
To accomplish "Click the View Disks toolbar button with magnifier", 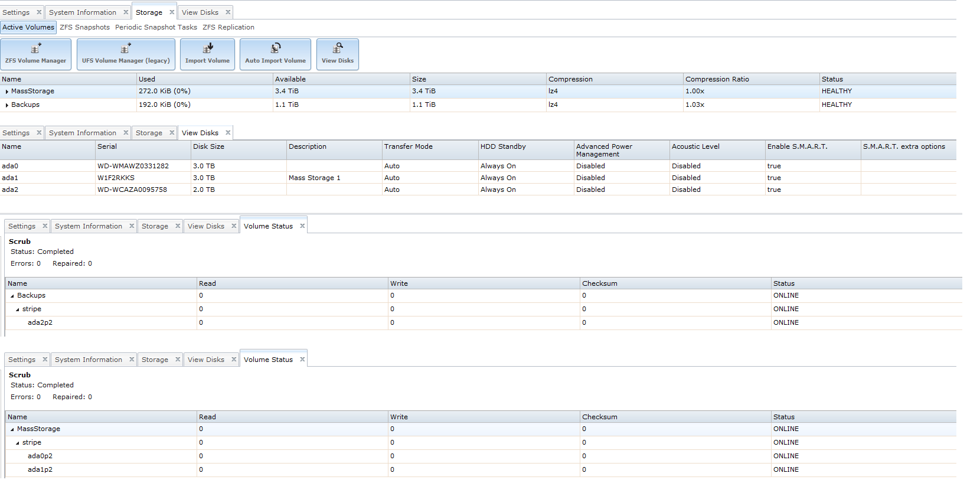I will click(x=338, y=54).
